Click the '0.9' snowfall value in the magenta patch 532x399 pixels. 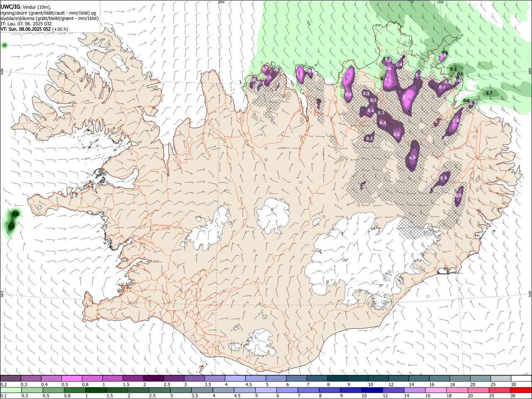coord(406,98)
